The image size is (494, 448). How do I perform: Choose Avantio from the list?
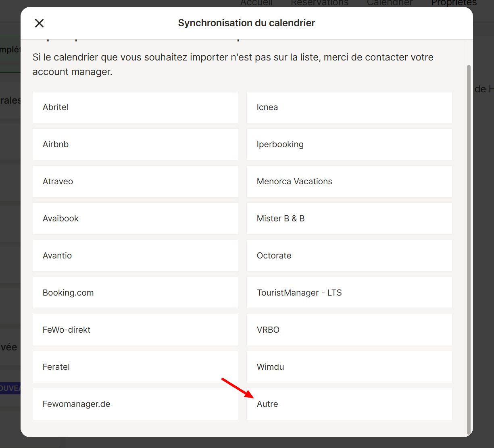pos(135,256)
